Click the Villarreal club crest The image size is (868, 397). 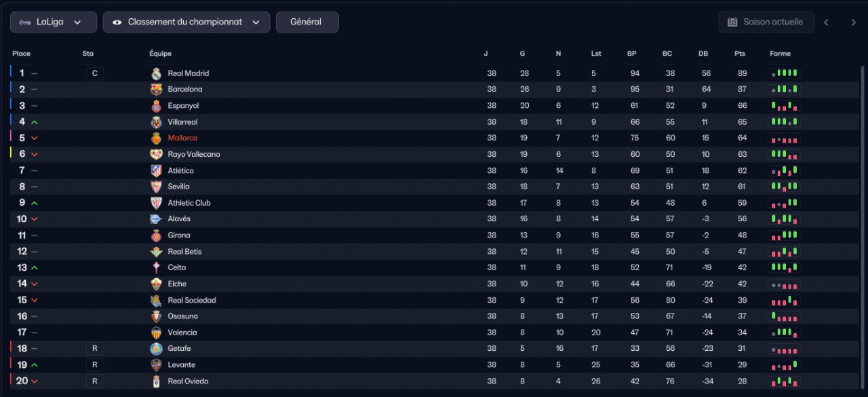pyautogui.click(x=156, y=122)
